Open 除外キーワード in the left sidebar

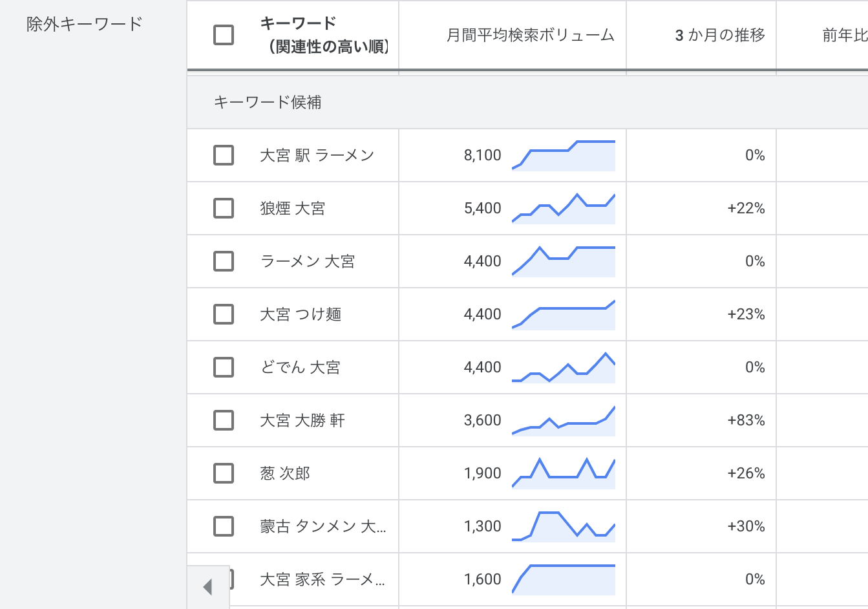click(85, 24)
